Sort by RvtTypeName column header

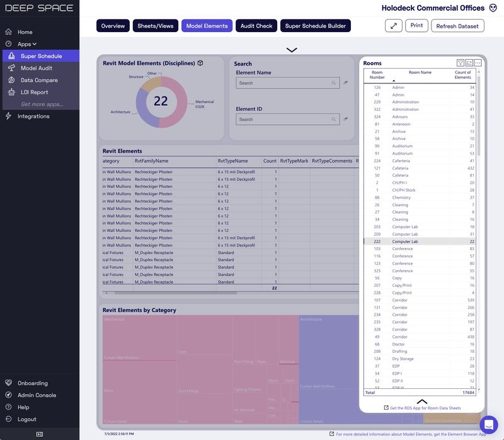232,161
